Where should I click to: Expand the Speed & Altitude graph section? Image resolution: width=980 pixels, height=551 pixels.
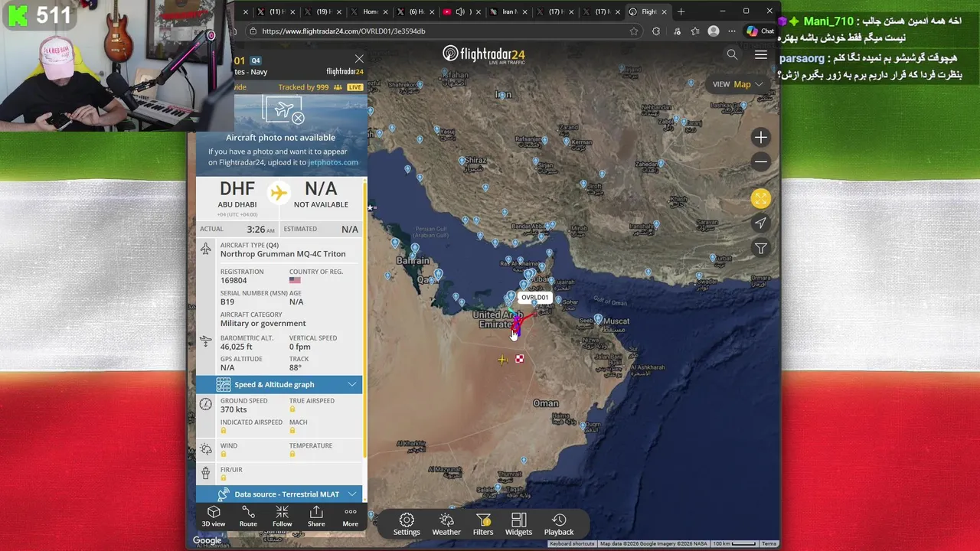tap(279, 384)
